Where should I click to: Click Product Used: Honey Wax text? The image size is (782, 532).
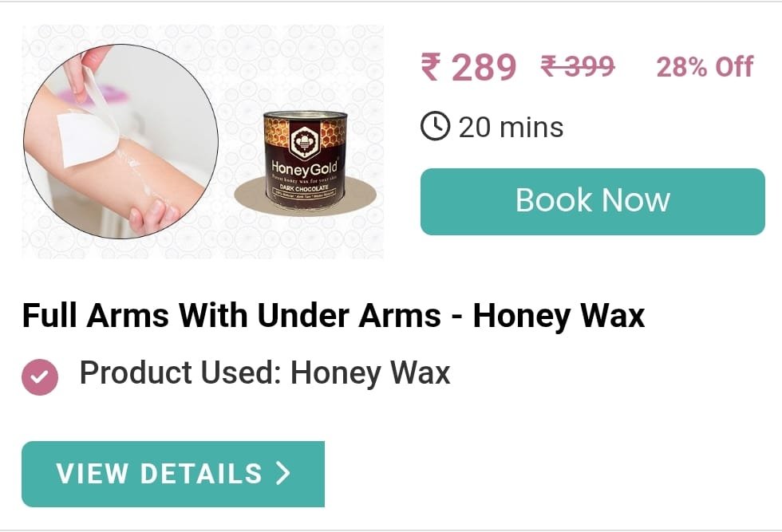(x=265, y=373)
